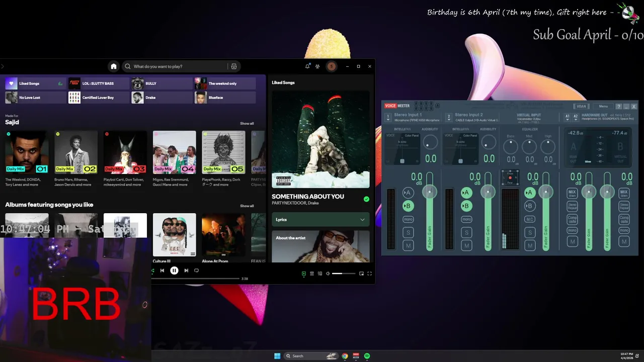Open the A1 hardware out dropdown
The height and width of the screenshot is (362, 644).
(x=568, y=117)
